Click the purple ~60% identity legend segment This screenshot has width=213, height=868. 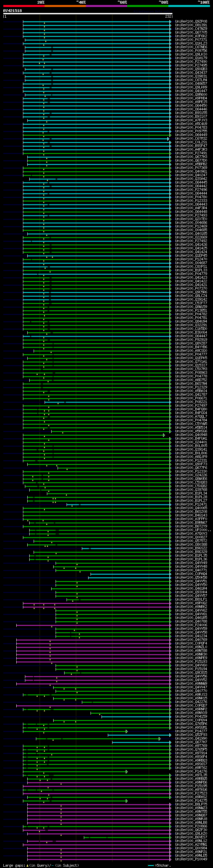106,6
